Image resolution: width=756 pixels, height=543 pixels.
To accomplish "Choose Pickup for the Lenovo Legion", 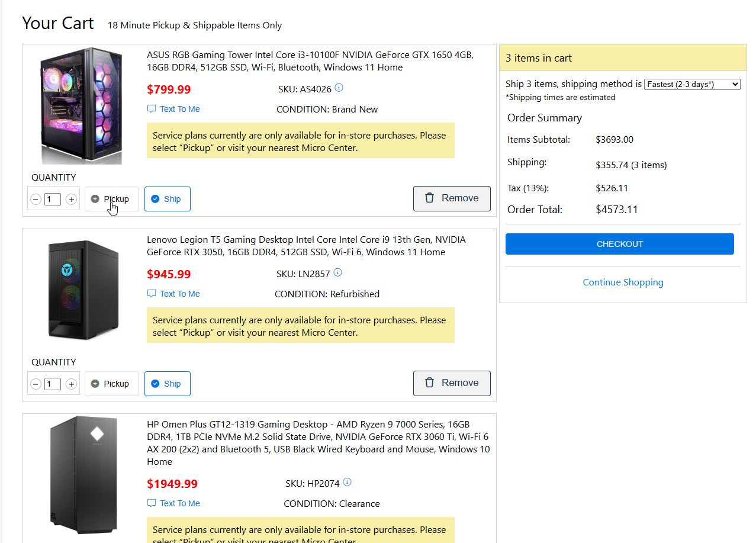I will click(111, 384).
